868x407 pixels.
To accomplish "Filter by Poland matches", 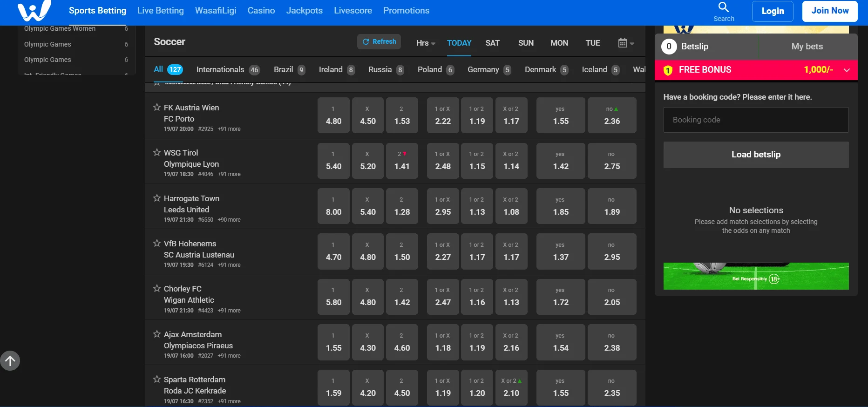I will pyautogui.click(x=436, y=69).
